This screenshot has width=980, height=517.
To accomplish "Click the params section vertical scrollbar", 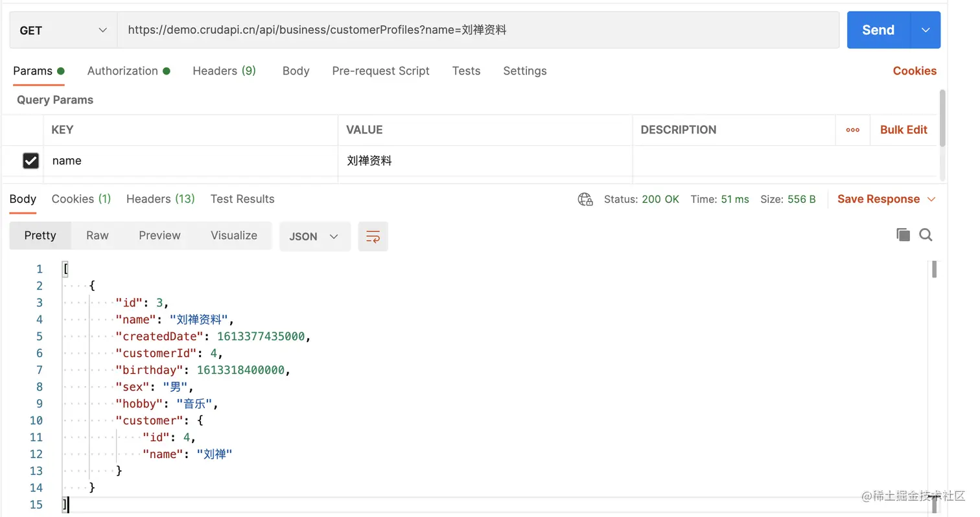I will (942, 118).
